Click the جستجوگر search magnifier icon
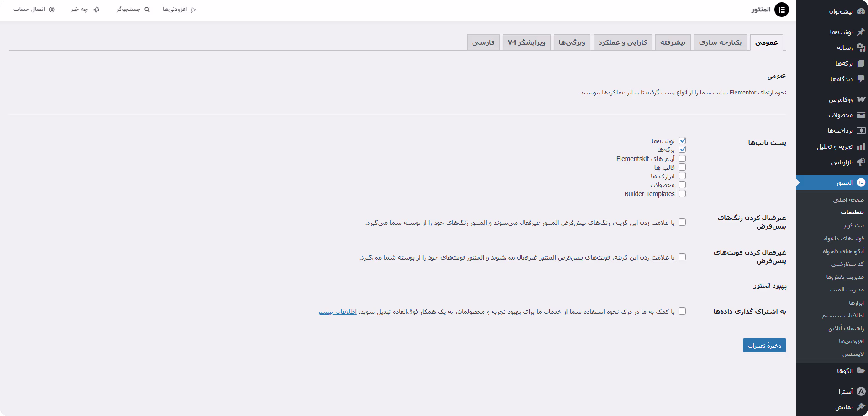Viewport: 868px width, 416px height. coord(147,10)
